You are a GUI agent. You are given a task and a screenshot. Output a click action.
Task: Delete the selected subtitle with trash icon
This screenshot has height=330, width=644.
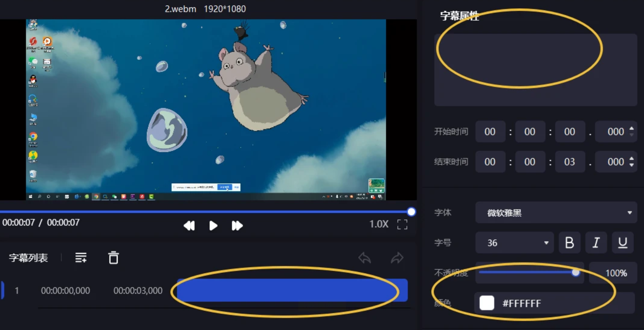(x=113, y=258)
